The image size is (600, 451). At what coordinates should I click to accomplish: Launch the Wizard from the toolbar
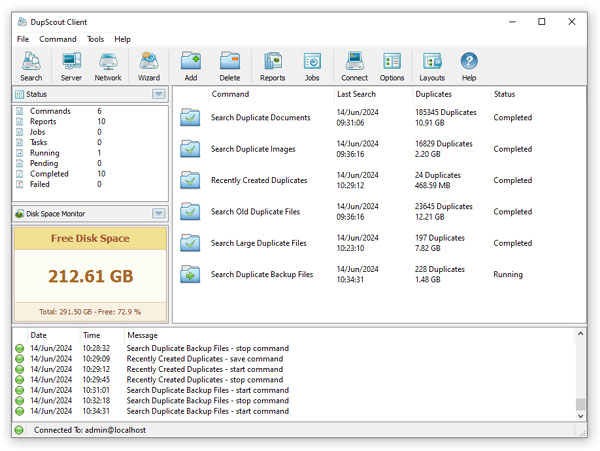[x=149, y=66]
